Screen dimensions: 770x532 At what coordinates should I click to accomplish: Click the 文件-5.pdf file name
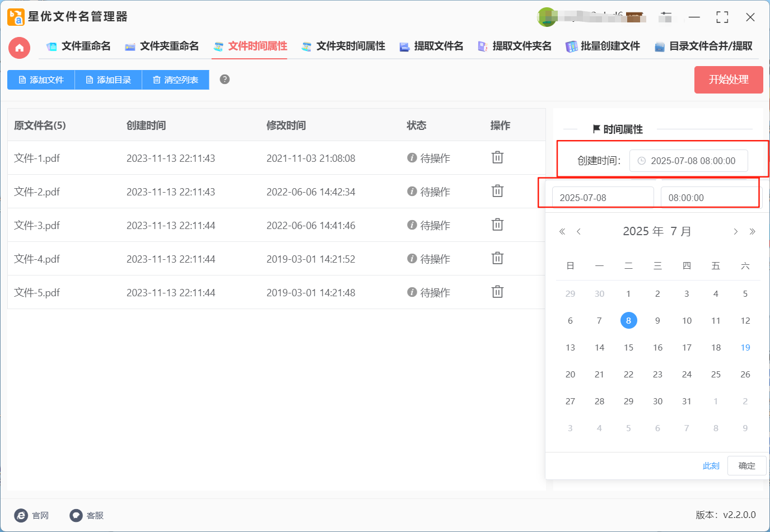(x=37, y=292)
